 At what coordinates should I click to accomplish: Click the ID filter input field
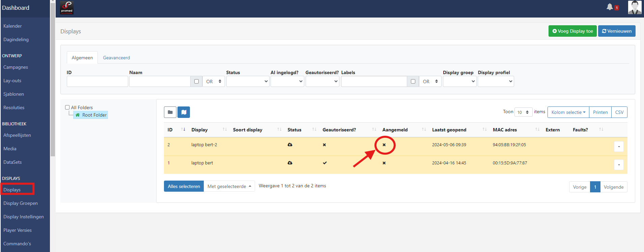[97, 82]
